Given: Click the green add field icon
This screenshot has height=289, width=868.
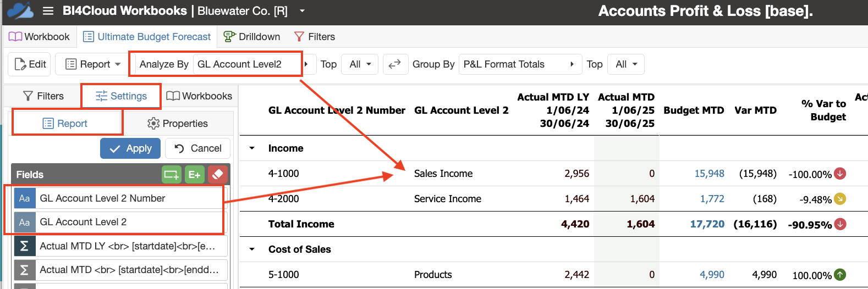Looking at the screenshot, I should (172, 175).
